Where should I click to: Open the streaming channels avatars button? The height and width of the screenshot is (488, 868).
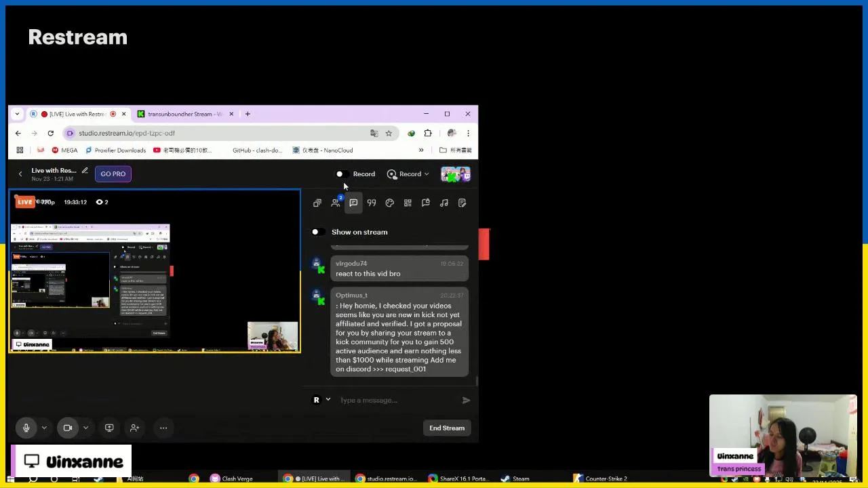coord(456,175)
